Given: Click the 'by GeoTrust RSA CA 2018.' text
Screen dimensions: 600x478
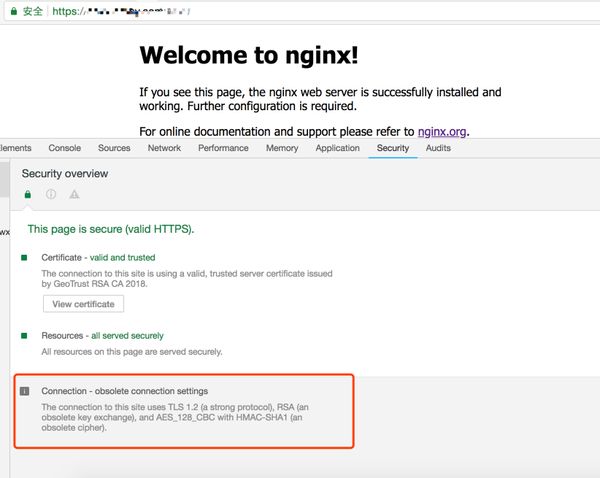Looking at the screenshot, I should tap(94, 284).
